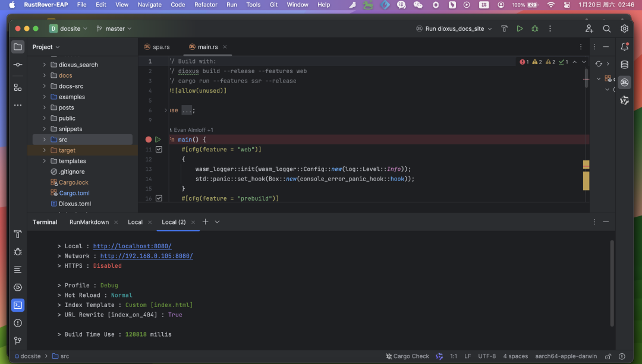The image size is (642, 364).
Task: Open the Database tool window icon
Action: (x=624, y=65)
